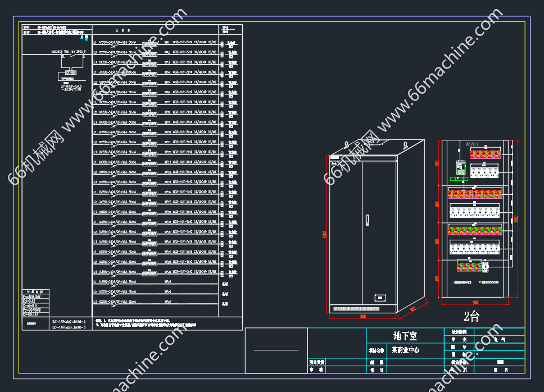This screenshot has width=544, height=392.
Task: Select the 某商业中心 project name text
Action: (x=405, y=350)
